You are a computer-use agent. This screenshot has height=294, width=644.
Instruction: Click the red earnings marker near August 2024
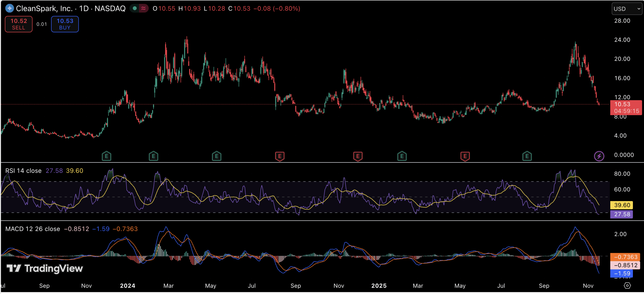279,156
